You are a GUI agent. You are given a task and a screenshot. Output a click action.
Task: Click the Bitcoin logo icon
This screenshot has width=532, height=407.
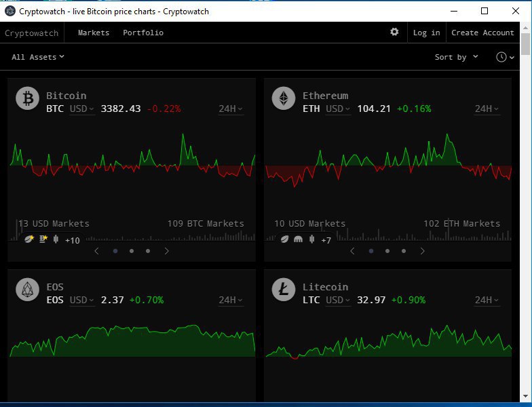(x=27, y=98)
